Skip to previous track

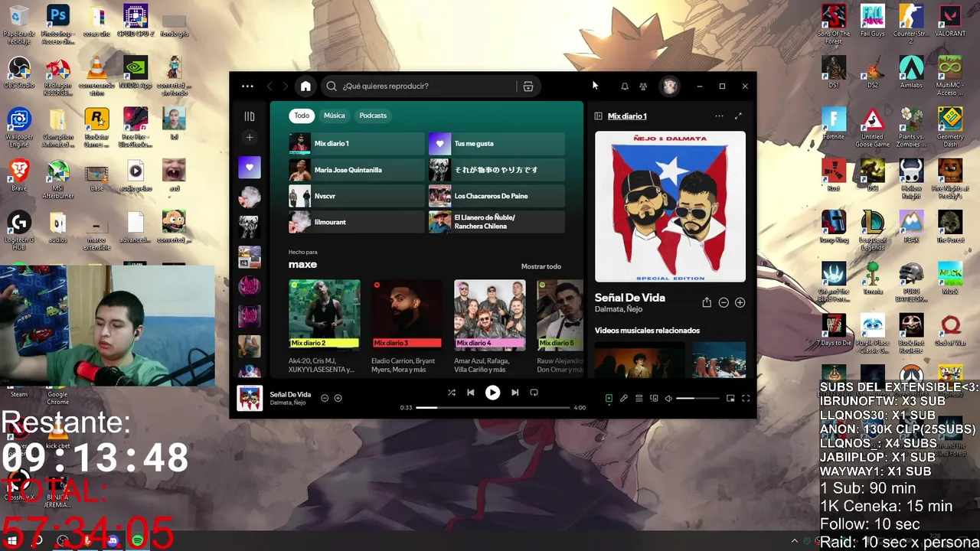(x=471, y=393)
